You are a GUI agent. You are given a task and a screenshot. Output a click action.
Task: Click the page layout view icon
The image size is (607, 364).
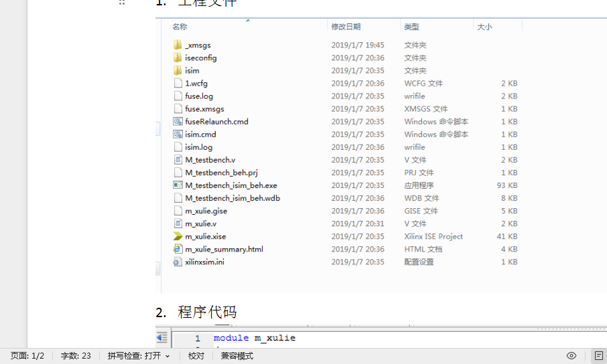pyautogui.click(x=598, y=356)
